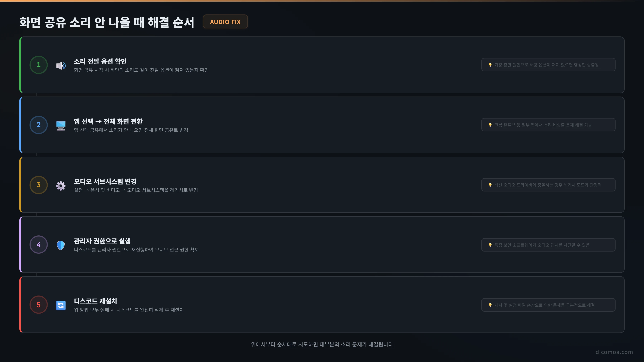Click the tip box about 크롬 유튜브

tap(548, 125)
